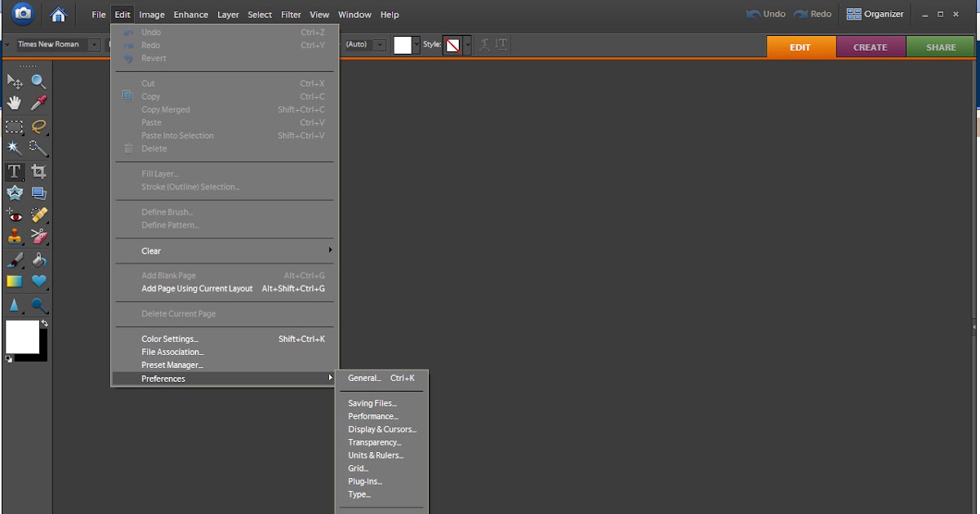980x514 pixels.
Task: Reset default foreground and background colors
Action: (x=9, y=359)
